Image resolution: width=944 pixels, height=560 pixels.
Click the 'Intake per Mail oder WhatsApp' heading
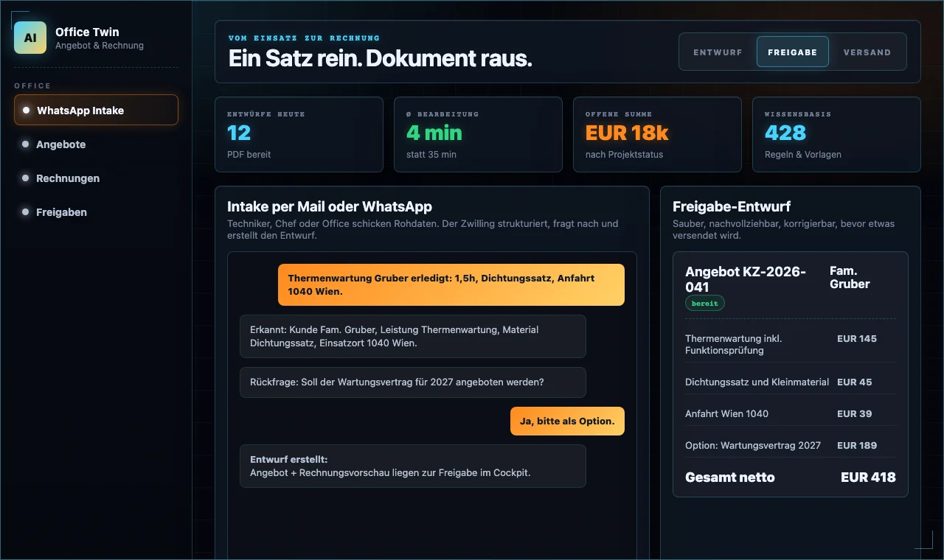(x=330, y=206)
